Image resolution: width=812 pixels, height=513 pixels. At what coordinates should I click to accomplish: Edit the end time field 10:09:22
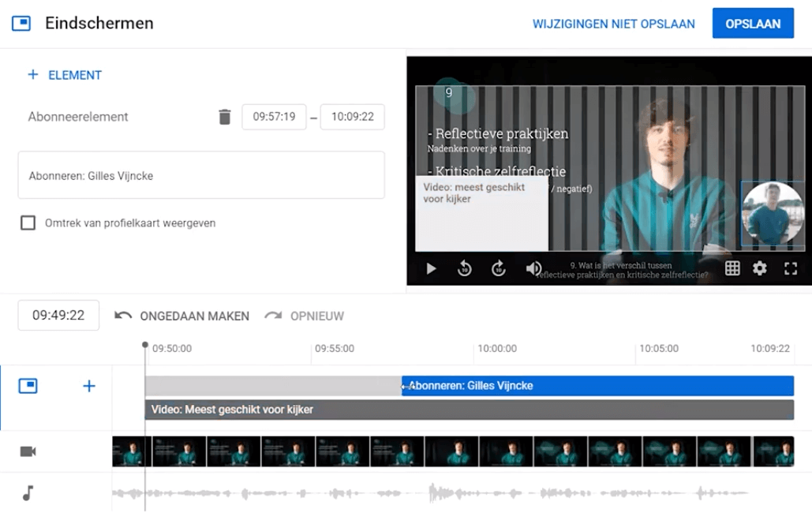353,117
